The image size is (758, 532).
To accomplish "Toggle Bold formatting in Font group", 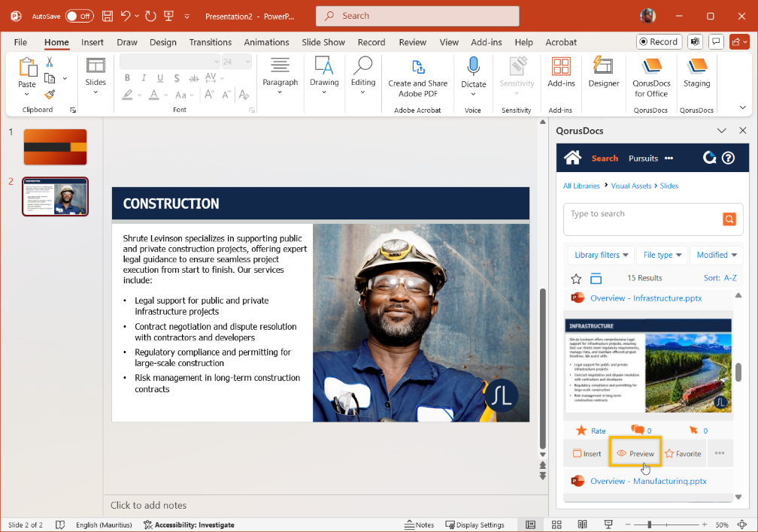I will (x=127, y=78).
